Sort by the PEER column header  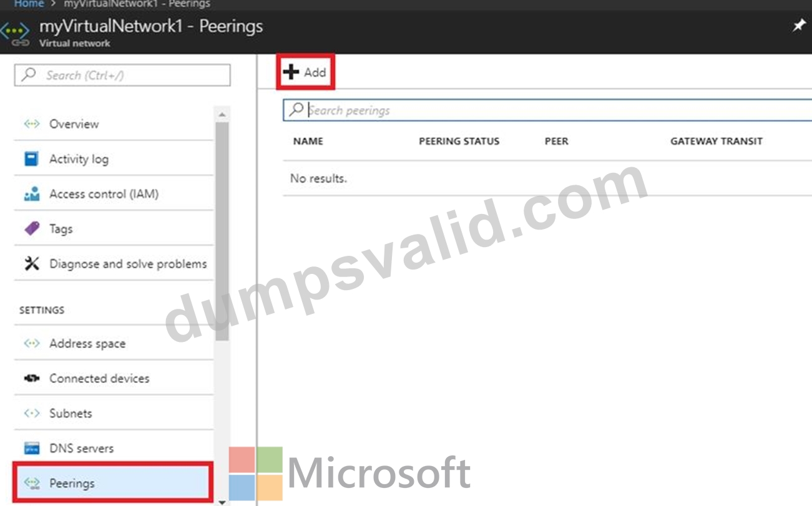556,141
